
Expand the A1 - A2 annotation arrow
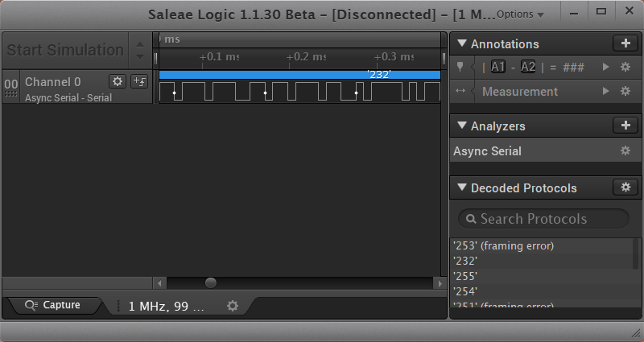click(605, 67)
